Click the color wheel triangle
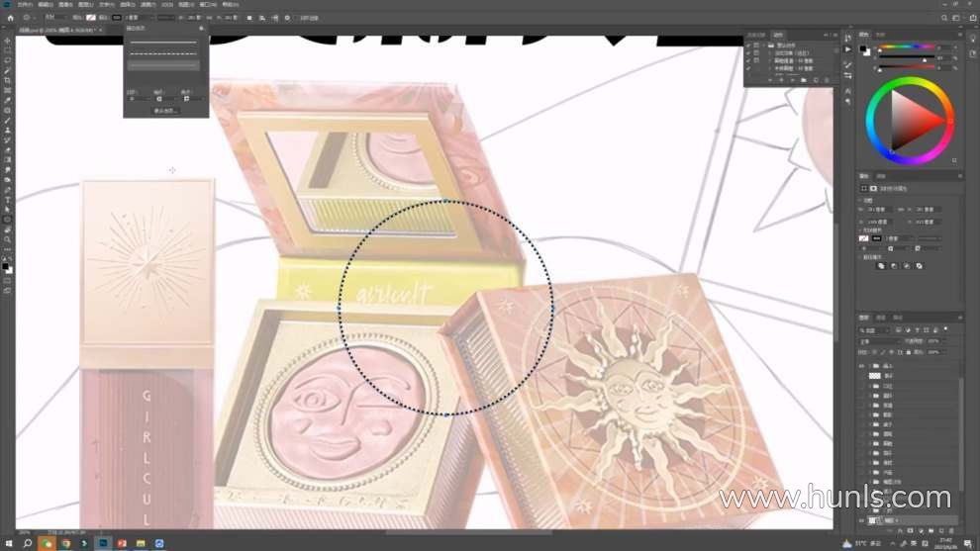 tap(916, 121)
